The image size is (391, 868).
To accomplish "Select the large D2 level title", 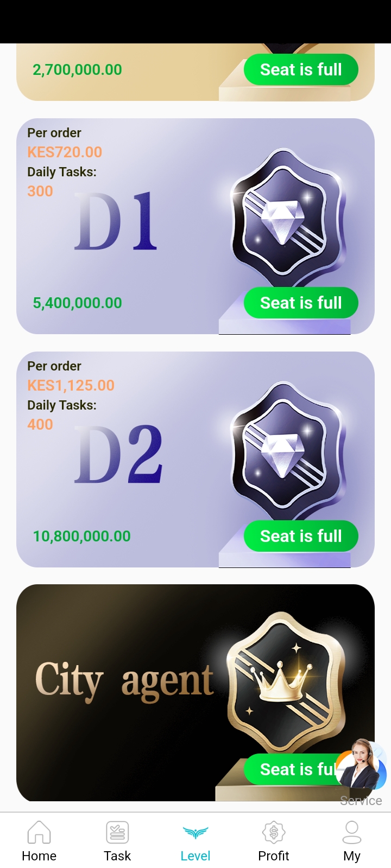I will [118, 455].
